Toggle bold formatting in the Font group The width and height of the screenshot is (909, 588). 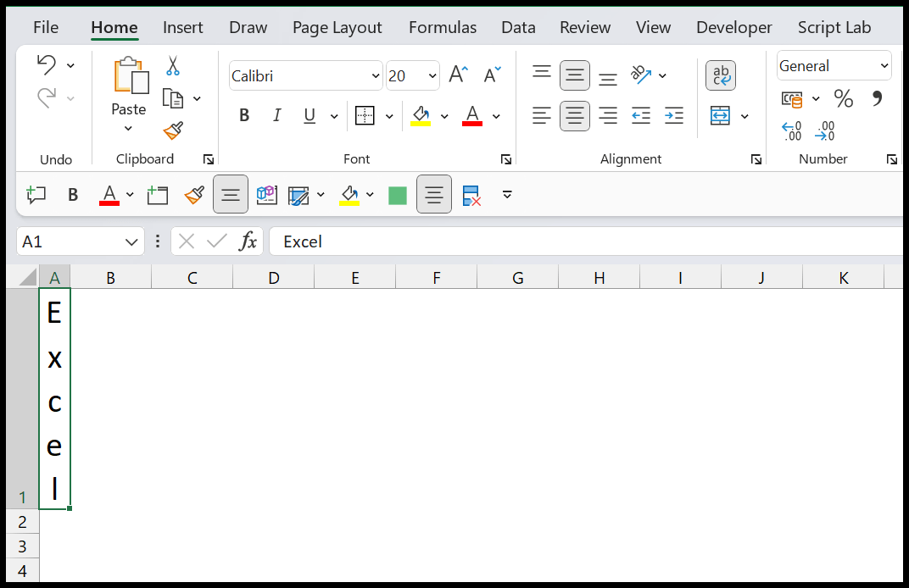[244, 115]
